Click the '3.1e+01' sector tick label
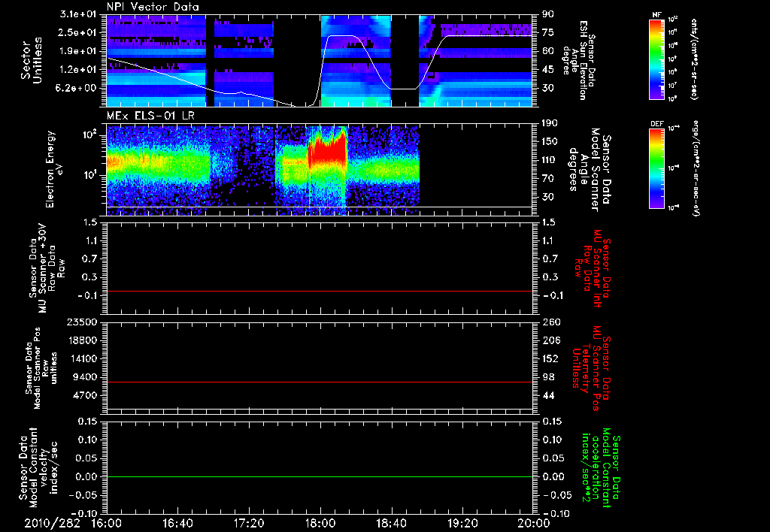This screenshot has height=532, width=770. point(78,14)
